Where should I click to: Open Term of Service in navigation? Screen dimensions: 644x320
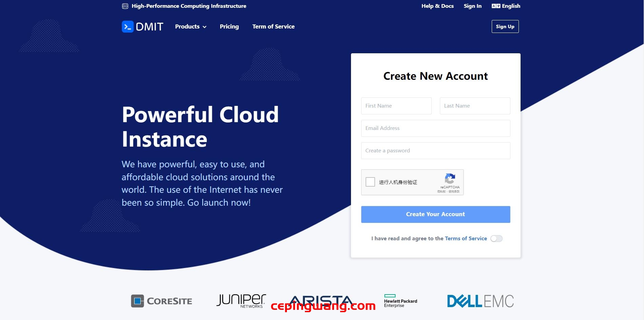point(273,26)
